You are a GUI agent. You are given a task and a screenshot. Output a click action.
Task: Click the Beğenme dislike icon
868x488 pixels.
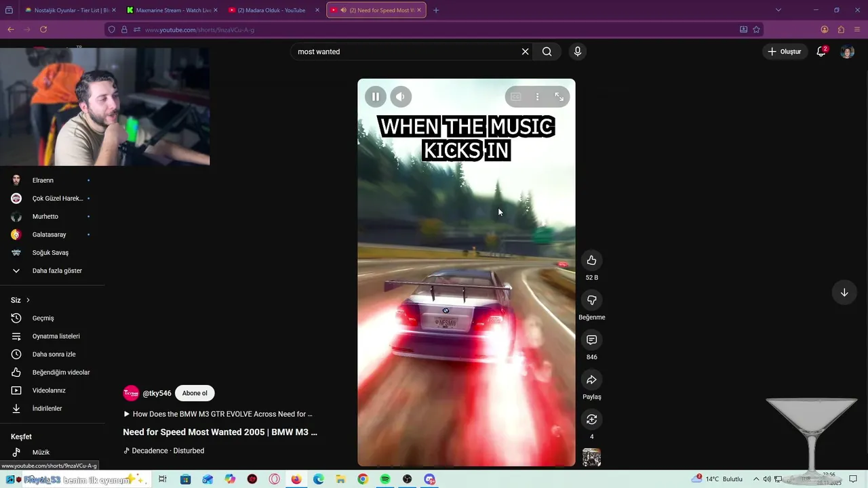(591, 300)
